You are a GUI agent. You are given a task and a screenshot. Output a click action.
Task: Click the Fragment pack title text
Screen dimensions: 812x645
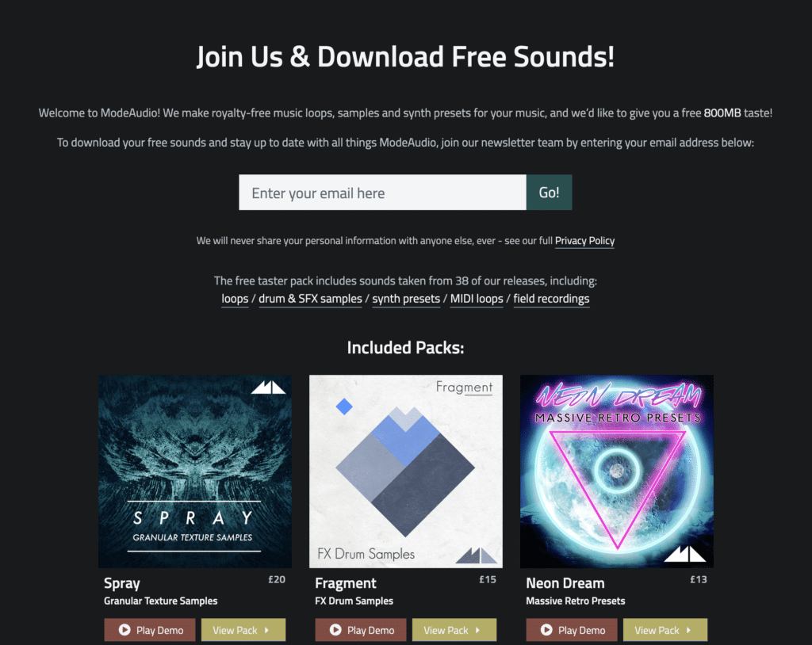click(346, 583)
